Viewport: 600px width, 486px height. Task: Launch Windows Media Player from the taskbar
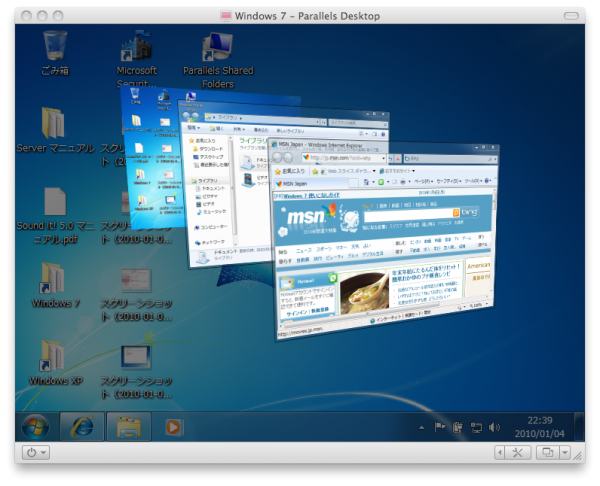coord(174,427)
